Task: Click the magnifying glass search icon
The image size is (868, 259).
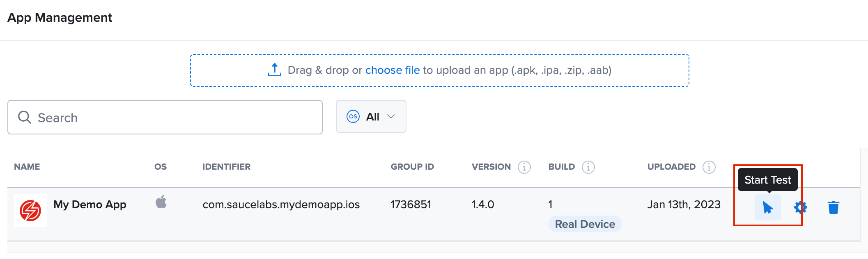Action: point(25,118)
